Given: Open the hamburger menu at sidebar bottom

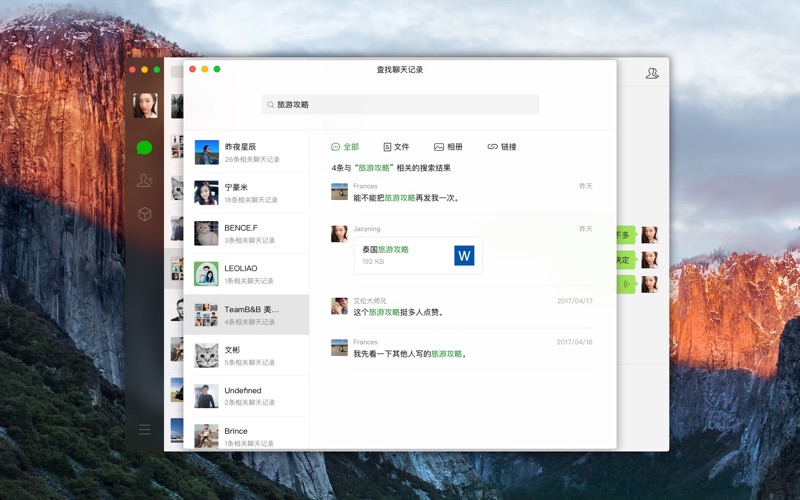Looking at the screenshot, I should pos(145,429).
